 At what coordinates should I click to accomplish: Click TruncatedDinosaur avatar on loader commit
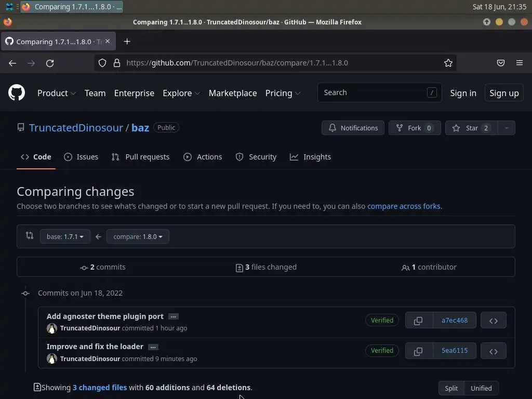[x=52, y=358]
